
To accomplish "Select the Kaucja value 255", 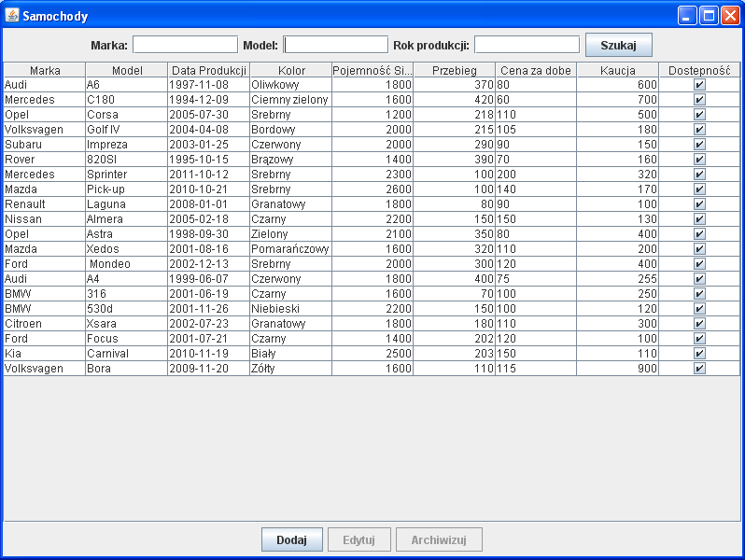I will (x=618, y=279).
